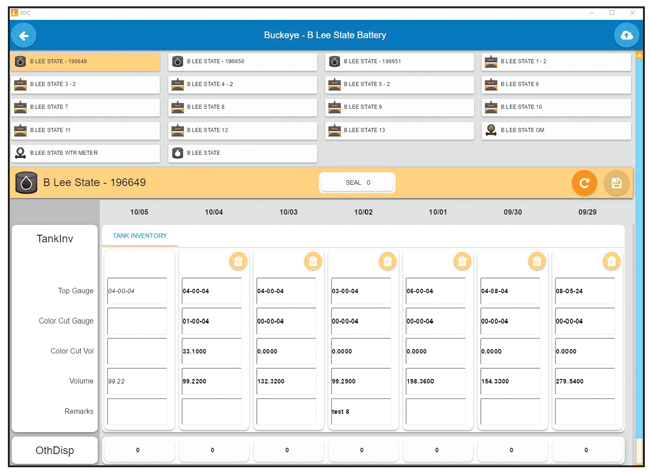The height and width of the screenshot is (473, 650).
Task: Click Remarks field containing test 8
Action: 360,411
